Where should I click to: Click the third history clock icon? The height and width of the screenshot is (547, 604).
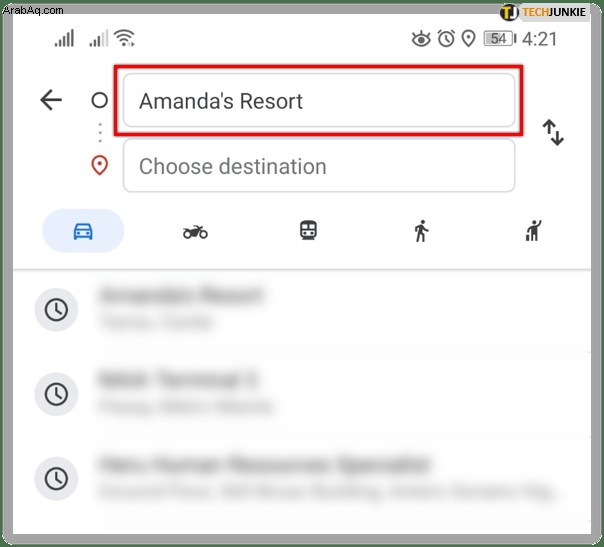pos(56,479)
